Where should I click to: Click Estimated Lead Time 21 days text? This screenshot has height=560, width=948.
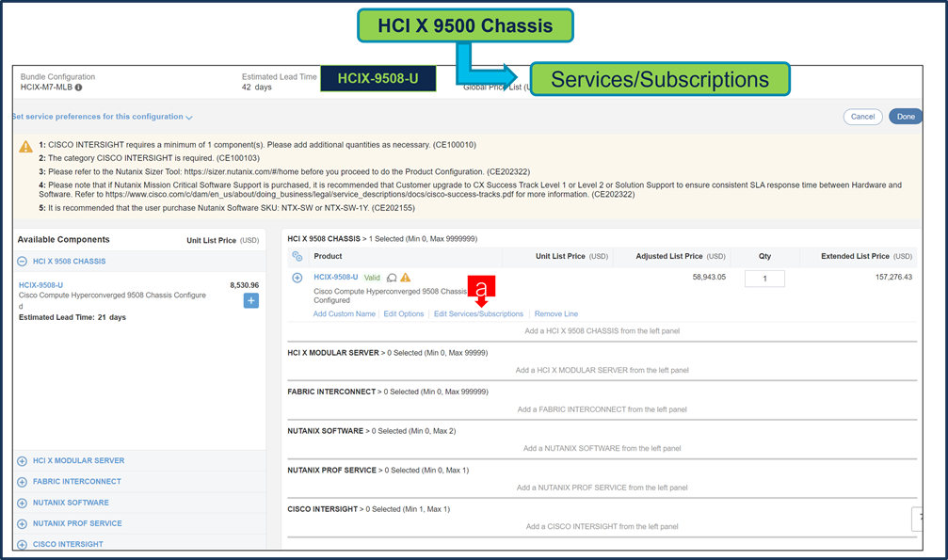point(72,317)
